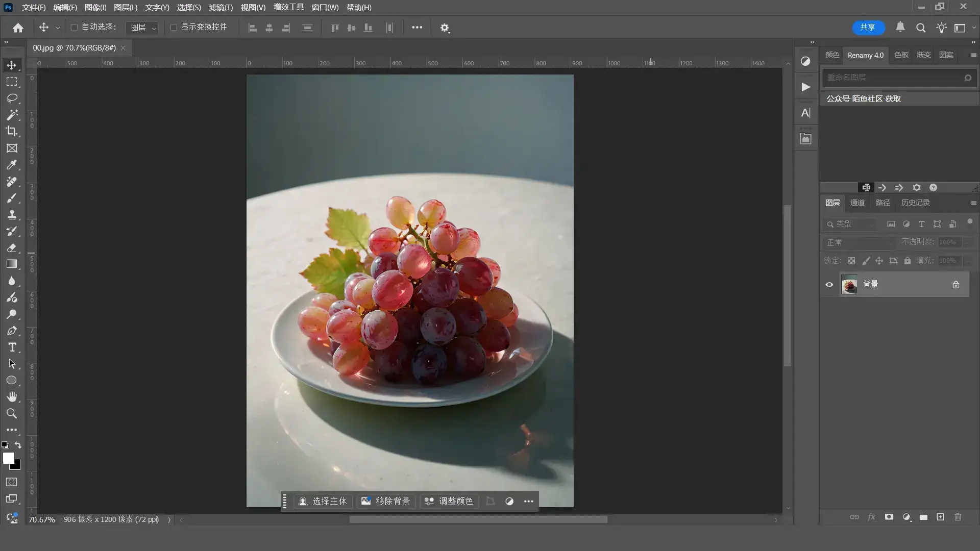Select the Clone Stamp tool
The height and width of the screenshot is (551, 980).
tap(12, 214)
